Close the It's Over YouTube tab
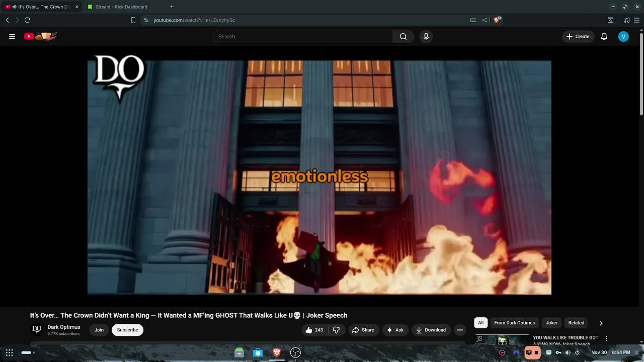The height and width of the screenshot is (362, 644). click(x=77, y=7)
